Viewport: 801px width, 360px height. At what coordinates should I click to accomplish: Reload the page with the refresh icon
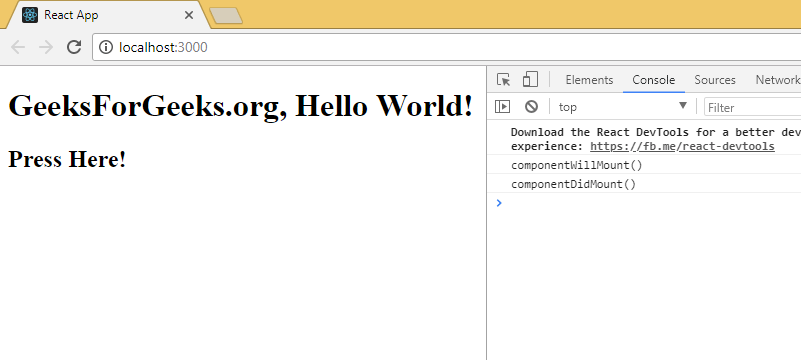(74, 47)
